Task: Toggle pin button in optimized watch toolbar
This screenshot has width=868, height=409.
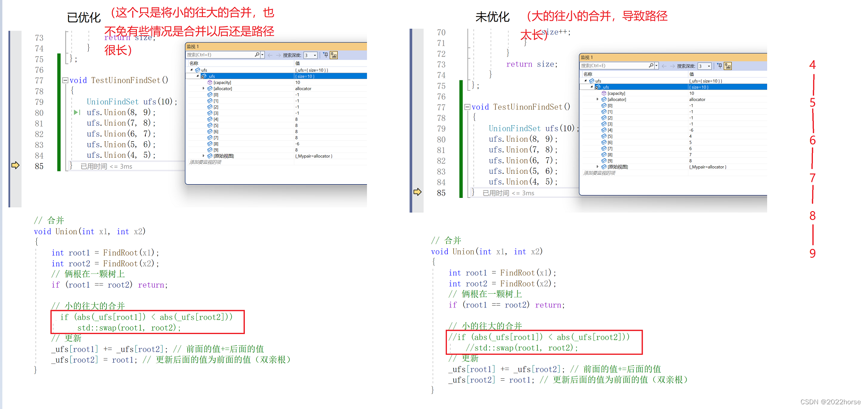Action: click(x=325, y=55)
